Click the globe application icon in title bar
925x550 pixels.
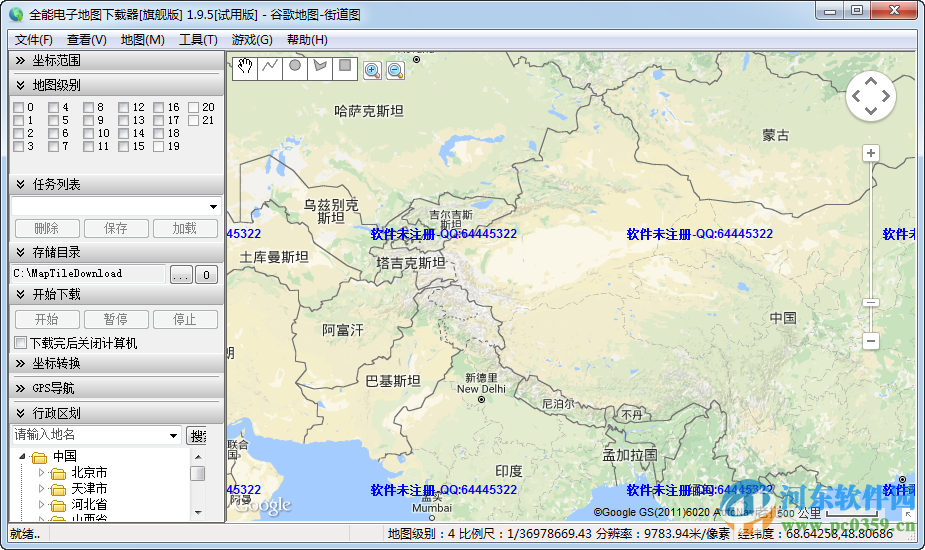[x=16, y=14]
